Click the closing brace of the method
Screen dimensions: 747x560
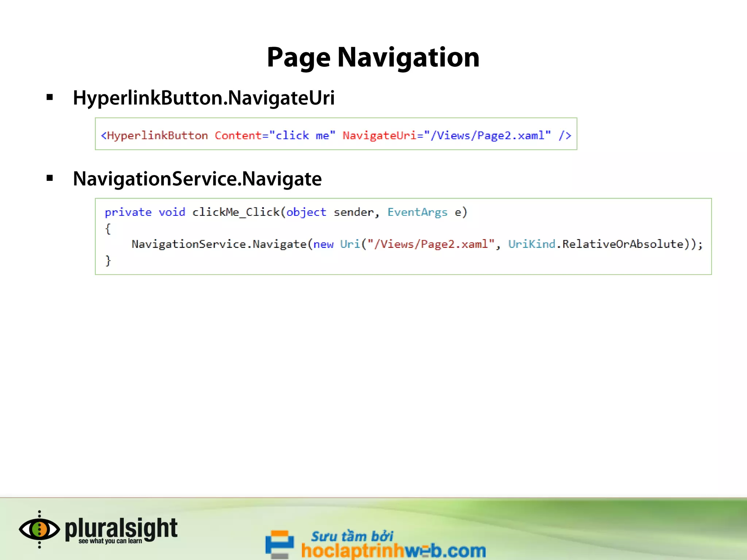(108, 260)
